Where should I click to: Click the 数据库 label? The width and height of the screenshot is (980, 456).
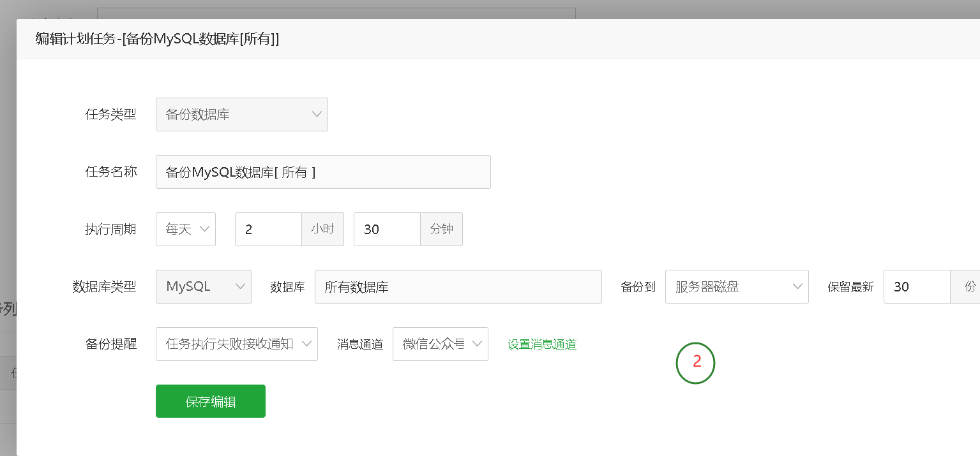287,287
